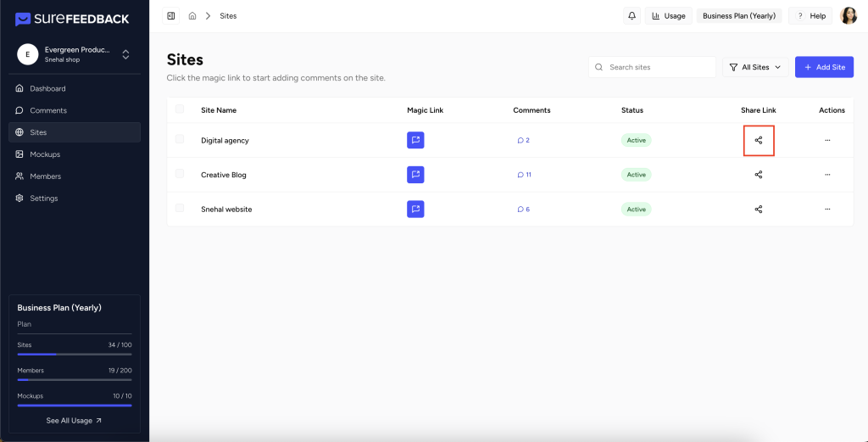868x442 pixels.
Task: Click the Sites usage progress bar
Action: [74, 354]
